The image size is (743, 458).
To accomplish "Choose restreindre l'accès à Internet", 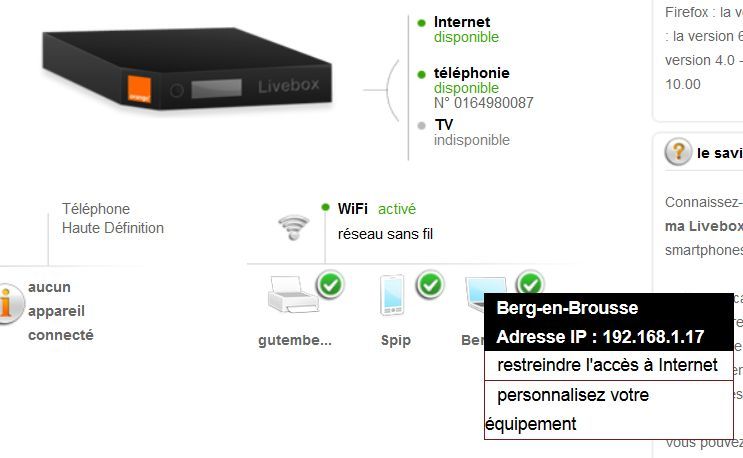I will 608,365.
